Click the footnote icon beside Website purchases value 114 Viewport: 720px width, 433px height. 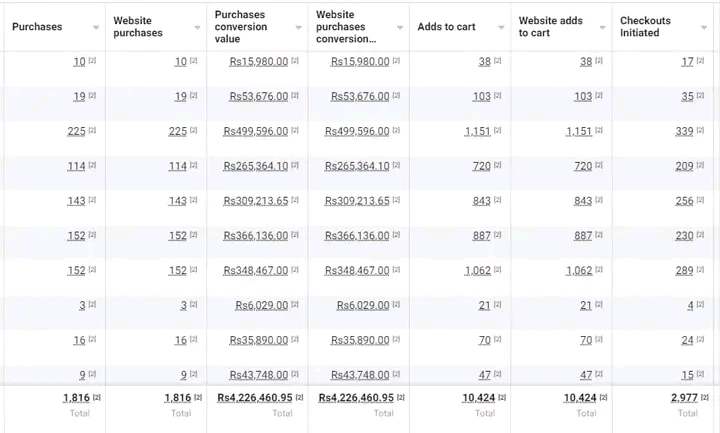coord(194,165)
